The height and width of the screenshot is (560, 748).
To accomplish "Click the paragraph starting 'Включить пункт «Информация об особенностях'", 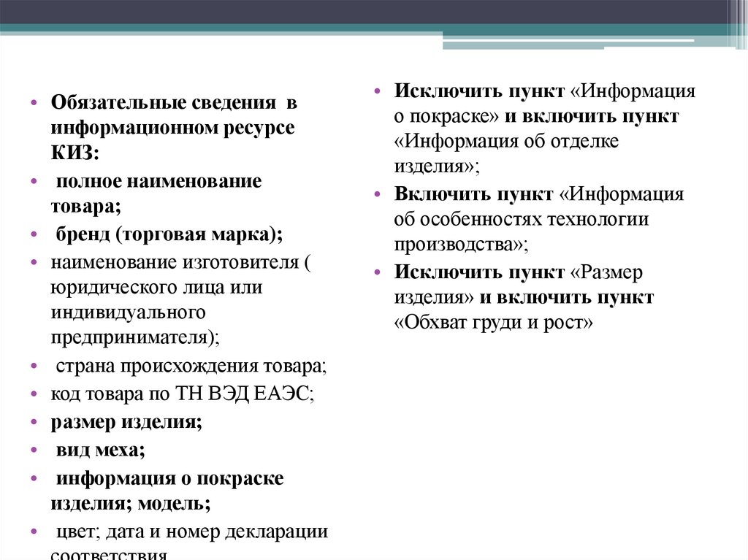I will pos(539,219).
